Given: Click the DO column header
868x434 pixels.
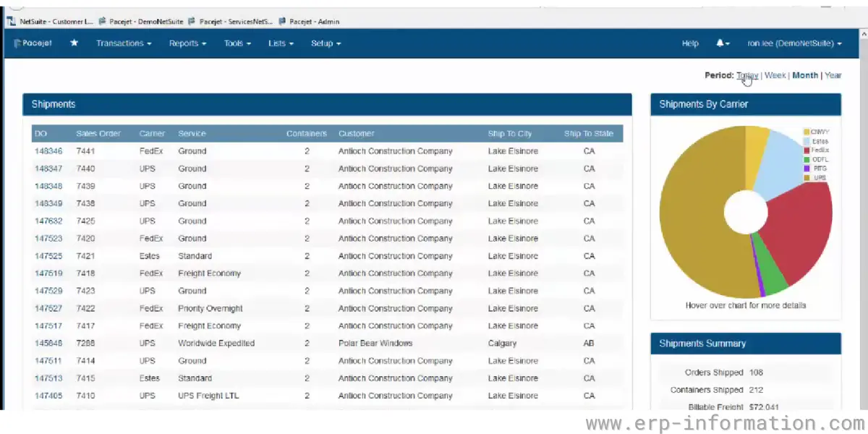Looking at the screenshot, I should 41,133.
